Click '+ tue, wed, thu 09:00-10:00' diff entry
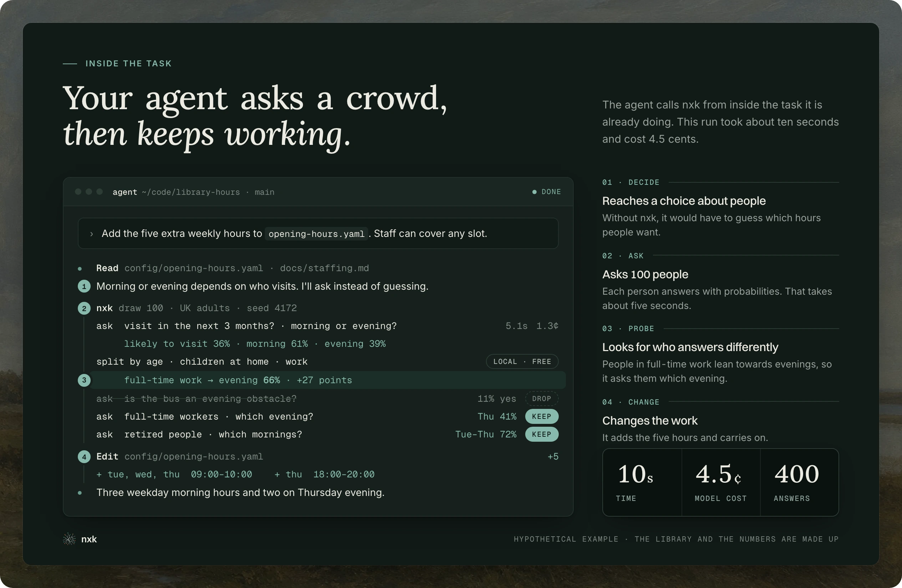The width and height of the screenshot is (902, 588). tap(174, 474)
